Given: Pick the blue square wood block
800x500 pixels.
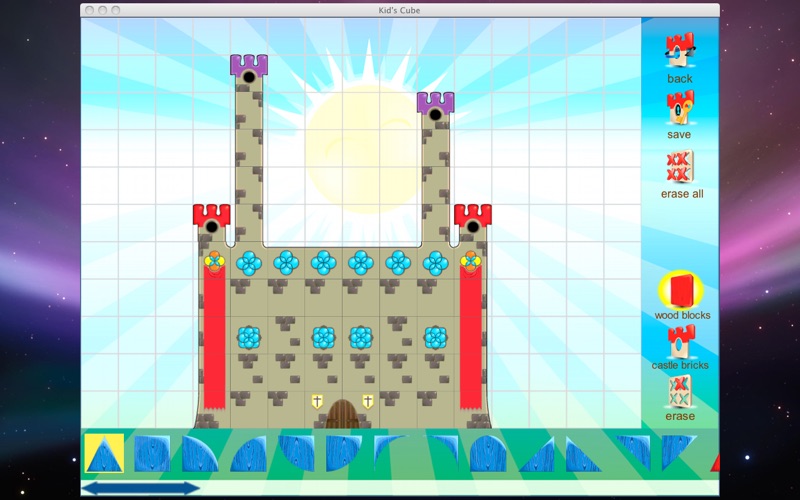Looking at the screenshot, I should point(152,453).
